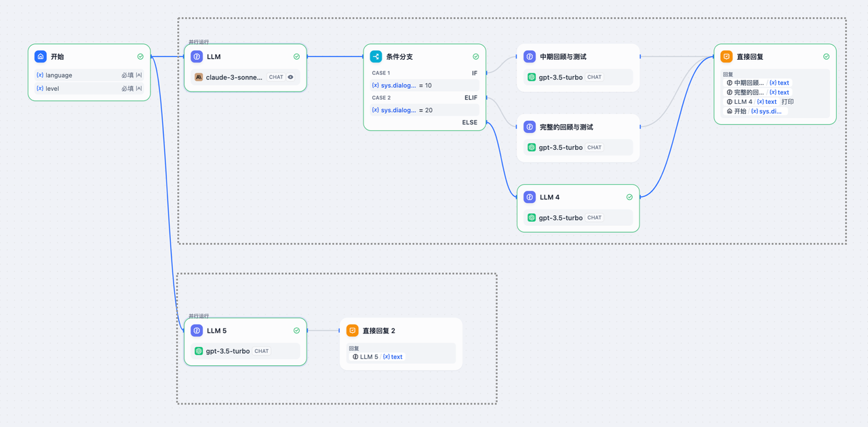The height and width of the screenshot is (427, 868).
Task: Click the language variable field in 开始
Action: (89, 75)
